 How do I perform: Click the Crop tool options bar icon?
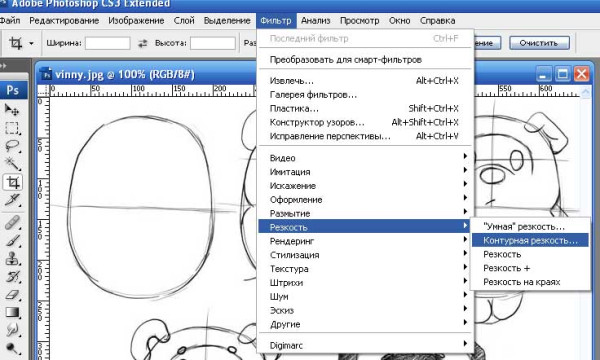point(16,43)
